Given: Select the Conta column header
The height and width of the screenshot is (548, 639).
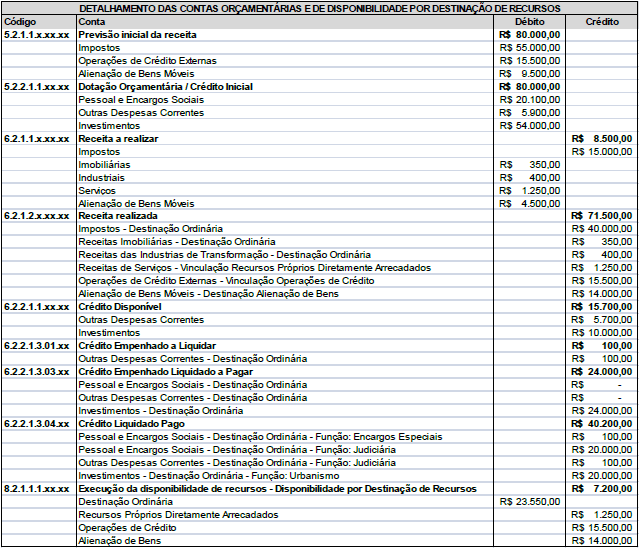Looking at the screenshot, I should (x=91, y=21).
